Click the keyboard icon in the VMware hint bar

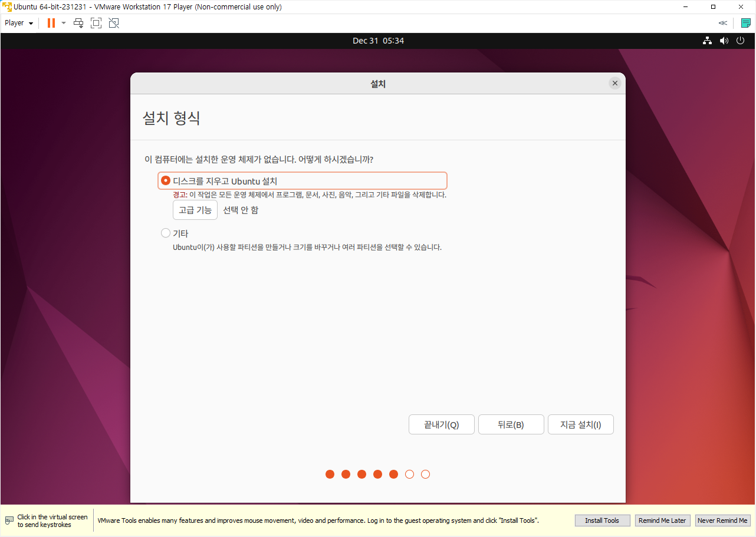9,520
